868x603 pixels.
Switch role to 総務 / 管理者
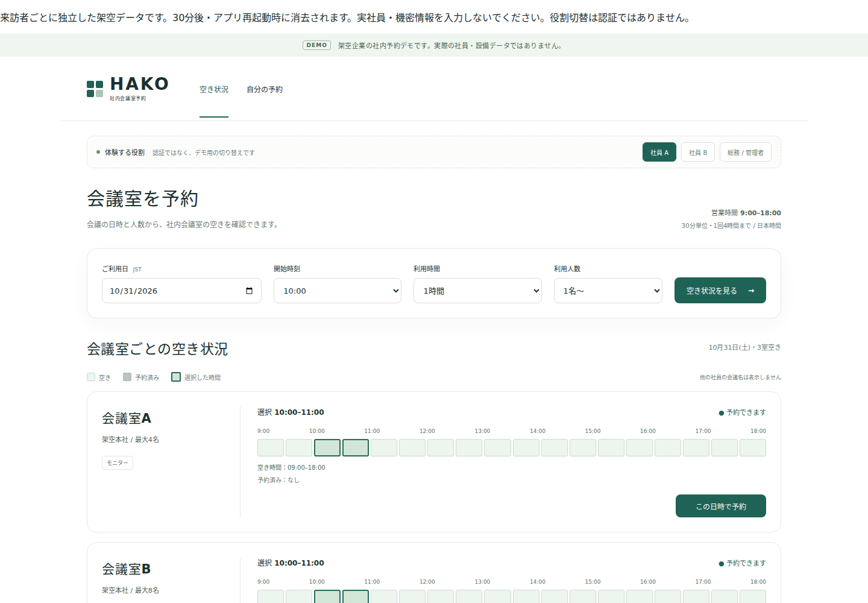745,152
